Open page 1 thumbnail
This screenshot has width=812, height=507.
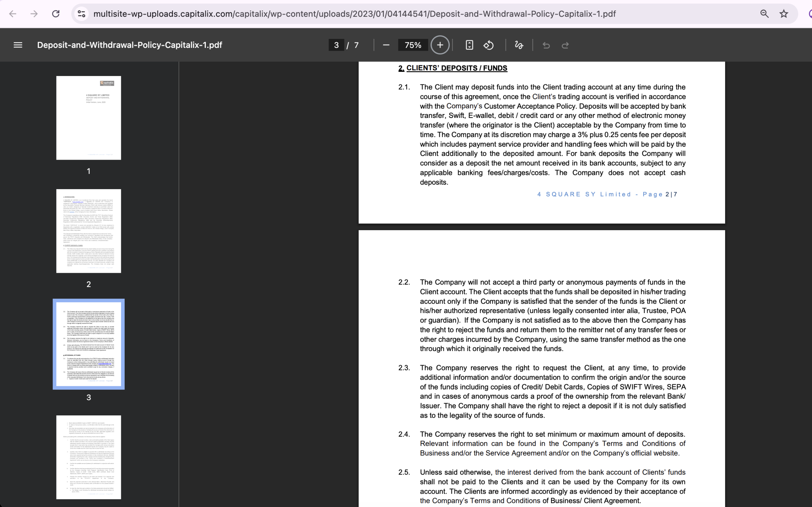pyautogui.click(x=88, y=118)
